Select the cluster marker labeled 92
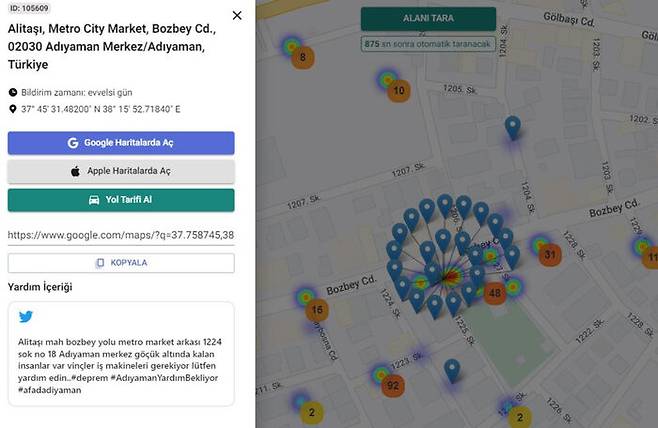 393,385
